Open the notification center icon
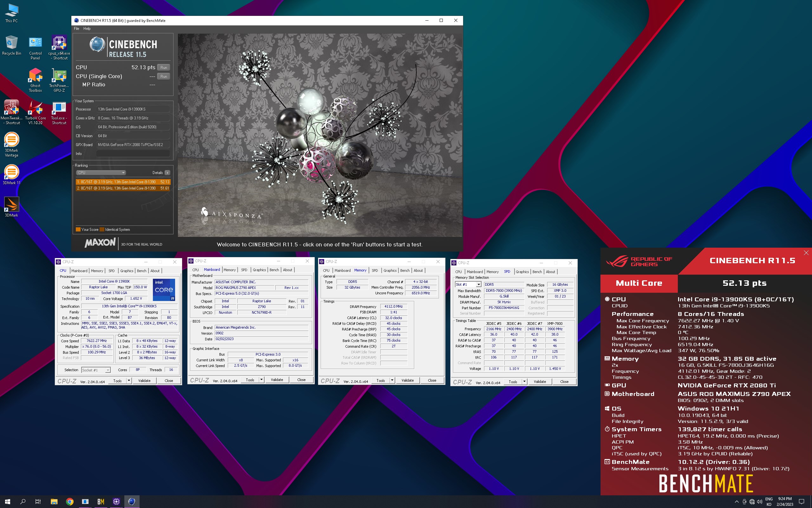812x508 pixels. [x=802, y=502]
